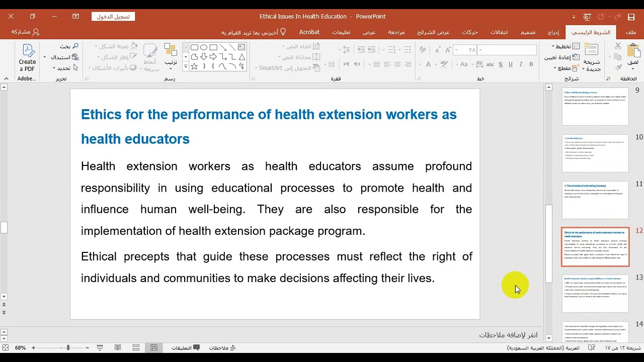Viewport: 644px width, 362px height.
Task: Switch to the إدراج (Insert) tab
Action: pyautogui.click(x=553, y=32)
